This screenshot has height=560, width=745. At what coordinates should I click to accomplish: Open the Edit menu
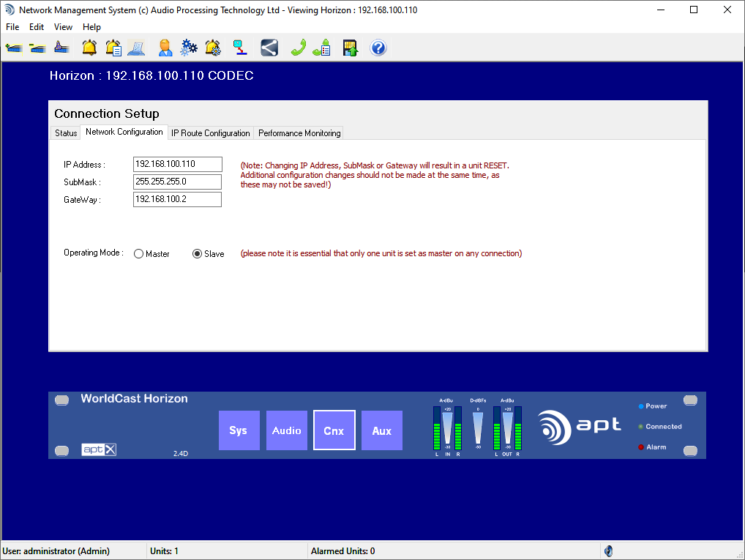(x=36, y=27)
